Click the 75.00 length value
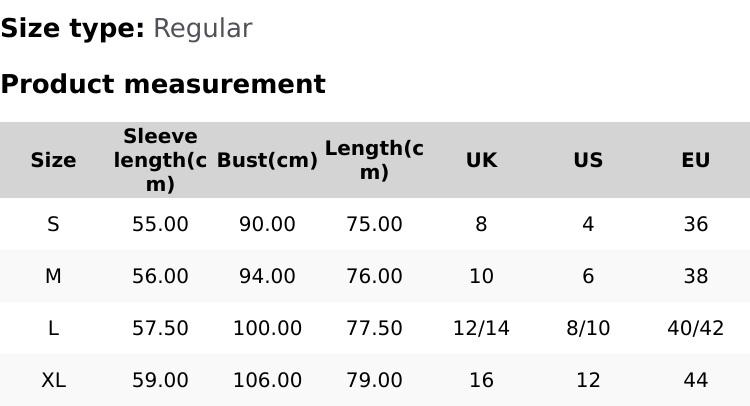The width and height of the screenshot is (750, 406). pyautogui.click(x=374, y=224)
